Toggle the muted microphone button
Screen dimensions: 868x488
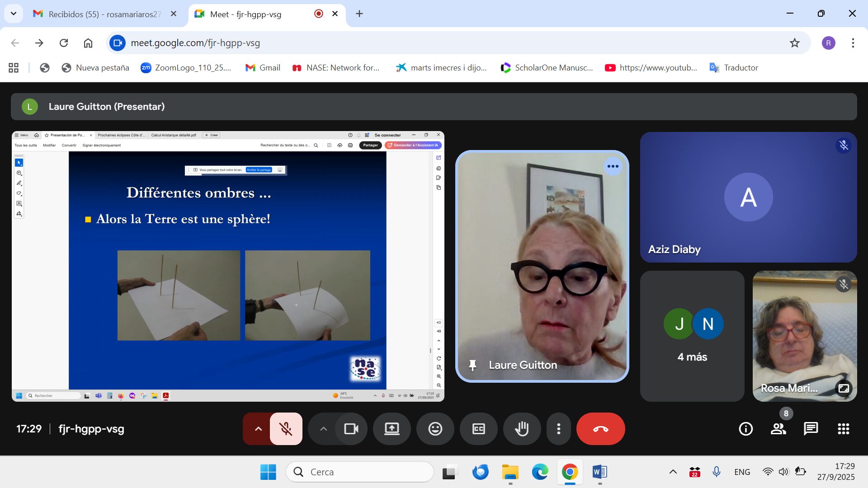(286, 428)
